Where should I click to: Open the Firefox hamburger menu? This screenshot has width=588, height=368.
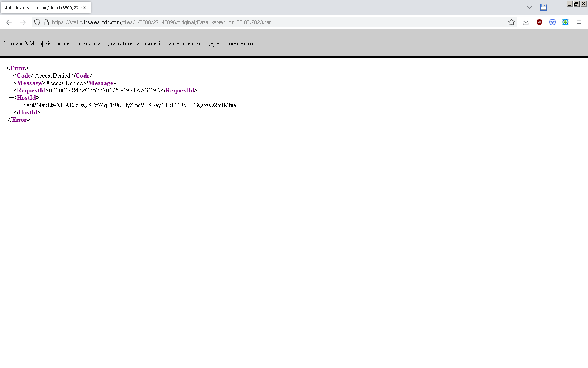(x=579, y=22)
